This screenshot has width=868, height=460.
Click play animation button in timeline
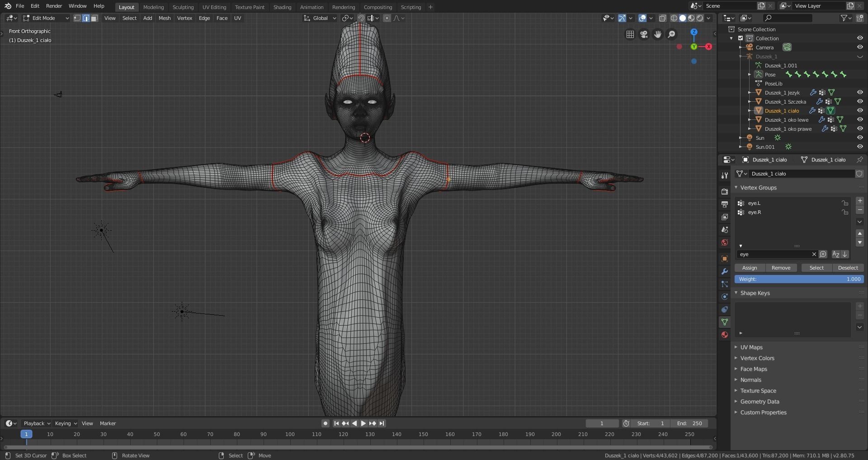363,423
